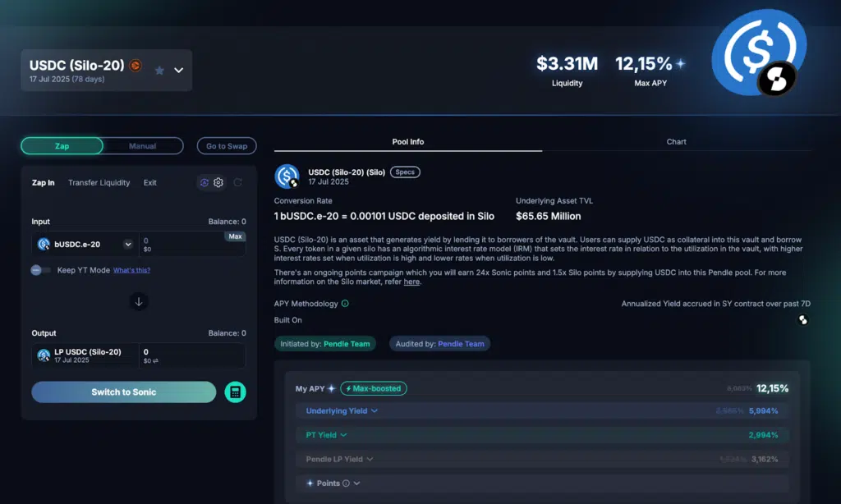The image size is (841, 504).
Task: Switch to Zap mode
Action: point(62,146)
